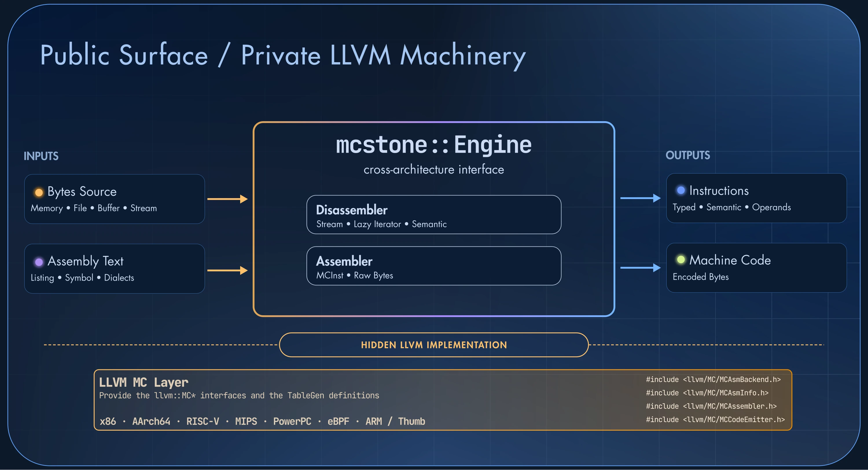The image size is (868, 470).
Task: Click the cross-architecture interface subtitle
Action: click(434, 169)
